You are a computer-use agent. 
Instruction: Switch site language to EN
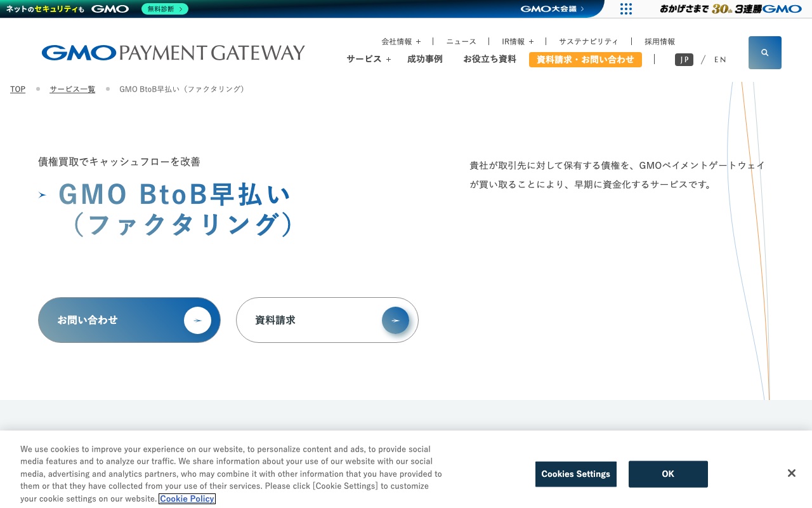pyautogui.click(x=720, y=59)
